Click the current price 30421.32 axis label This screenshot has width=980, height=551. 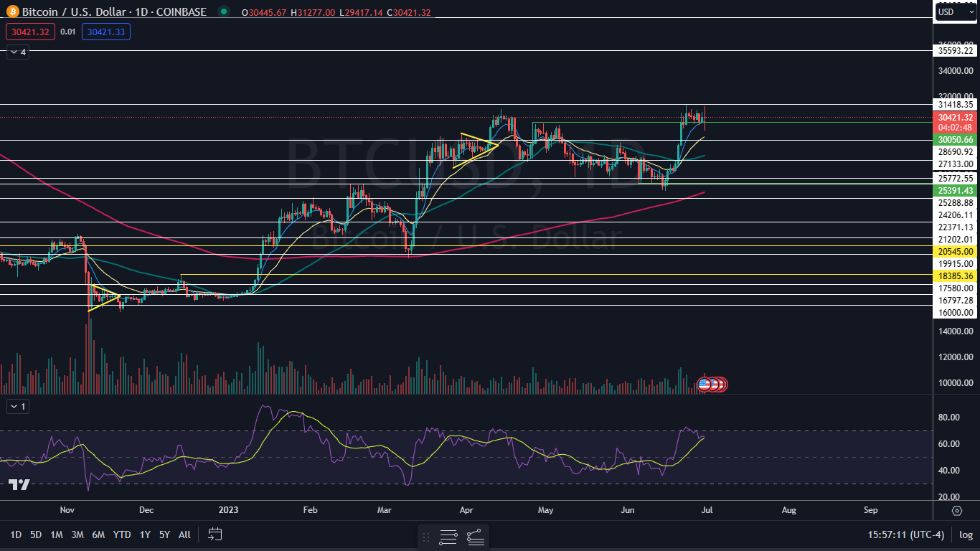(956, 118)
